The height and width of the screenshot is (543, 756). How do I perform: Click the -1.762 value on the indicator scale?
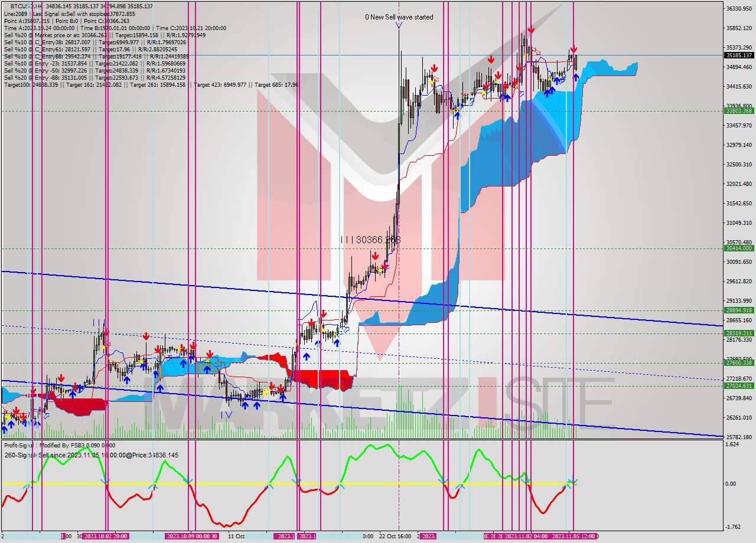point(734,527)
